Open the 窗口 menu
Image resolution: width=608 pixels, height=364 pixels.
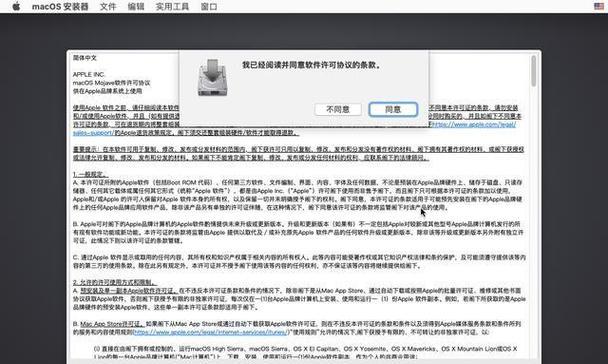(209, 7)
